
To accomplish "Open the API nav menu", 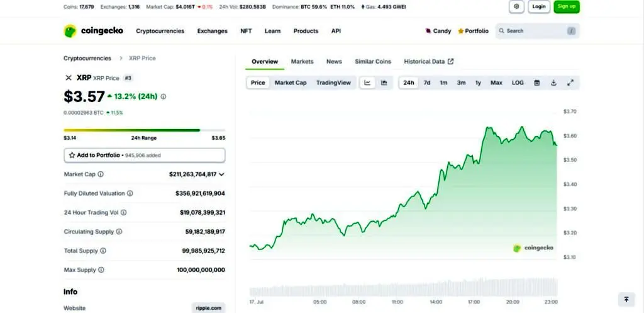I will point(336,31).
